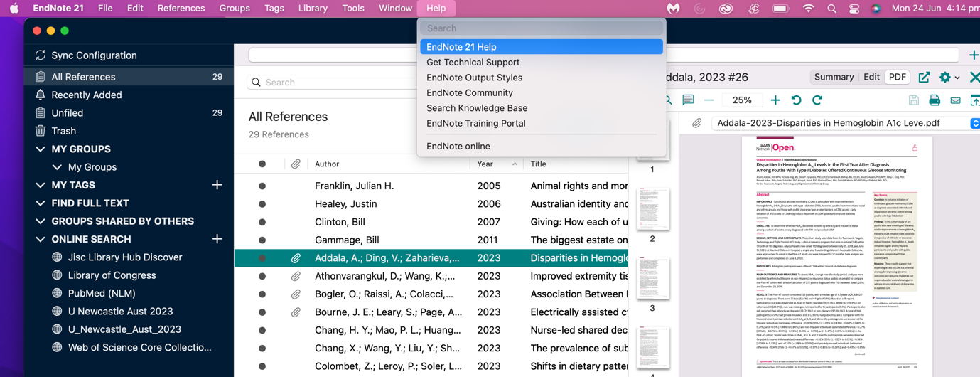Open attachment icon on Bogler row
980x377 pixels.
[x=296, y=294]
